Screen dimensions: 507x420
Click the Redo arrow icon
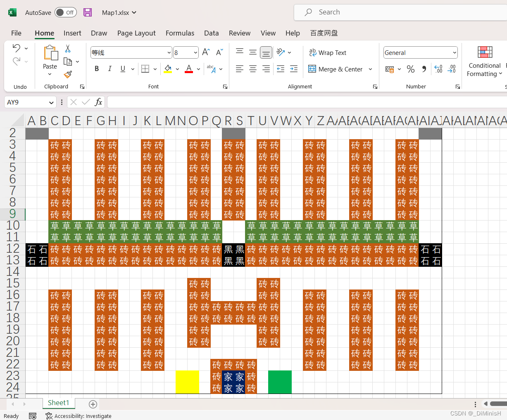pyautogui.click(x=17, y=61)
